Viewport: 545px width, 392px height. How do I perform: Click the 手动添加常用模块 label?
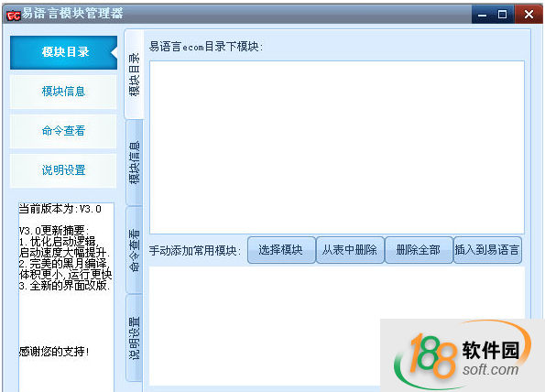click(x=195, y=251)
